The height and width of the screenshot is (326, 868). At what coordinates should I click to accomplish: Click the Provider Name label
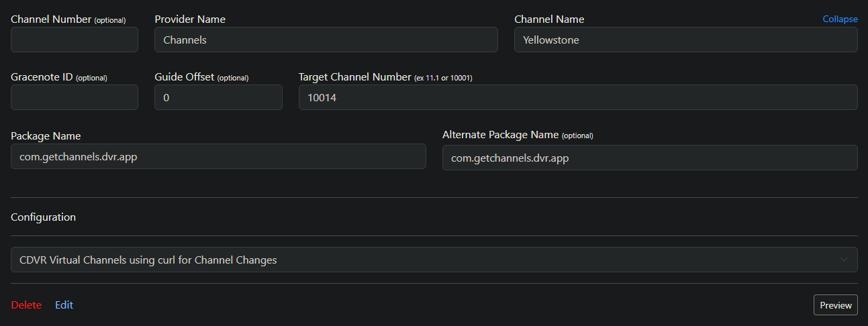click(190, 19)
